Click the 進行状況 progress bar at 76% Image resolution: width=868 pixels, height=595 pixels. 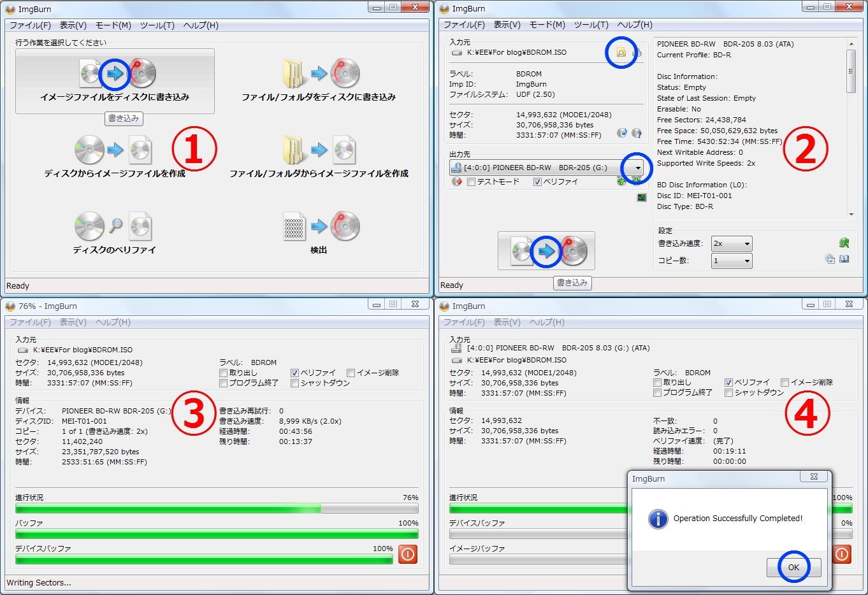tap(217, 508)
